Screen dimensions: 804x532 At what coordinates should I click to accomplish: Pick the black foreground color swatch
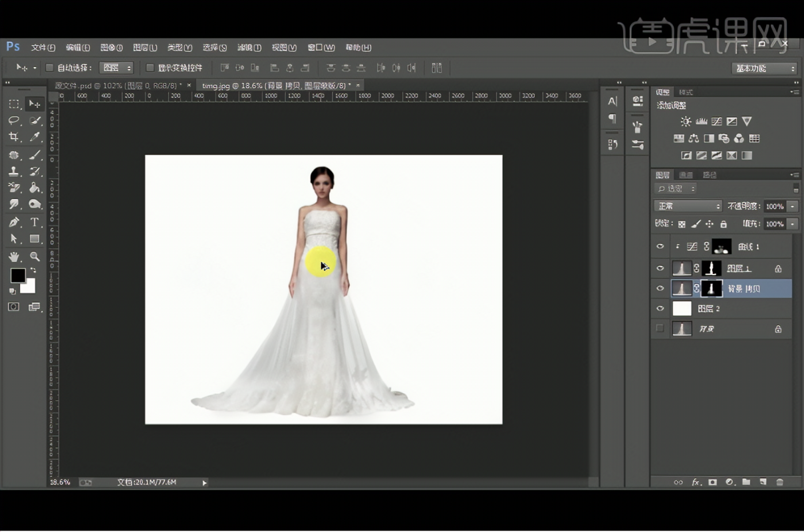(18, 275)
